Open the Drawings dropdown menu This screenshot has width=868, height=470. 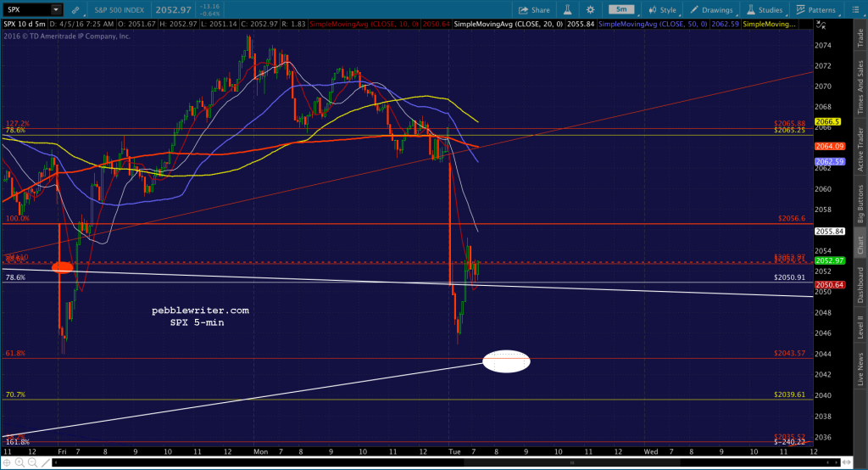711,10
